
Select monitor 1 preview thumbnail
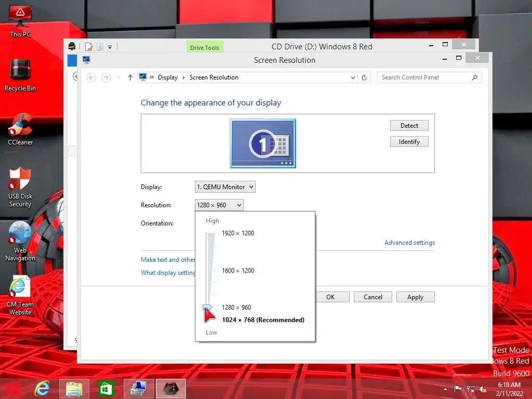point(263,143)
